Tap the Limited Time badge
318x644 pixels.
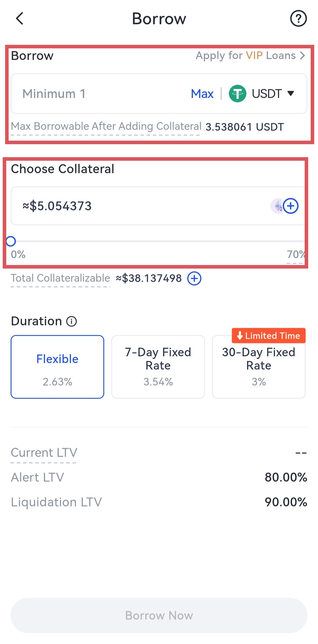coord(269,336)
